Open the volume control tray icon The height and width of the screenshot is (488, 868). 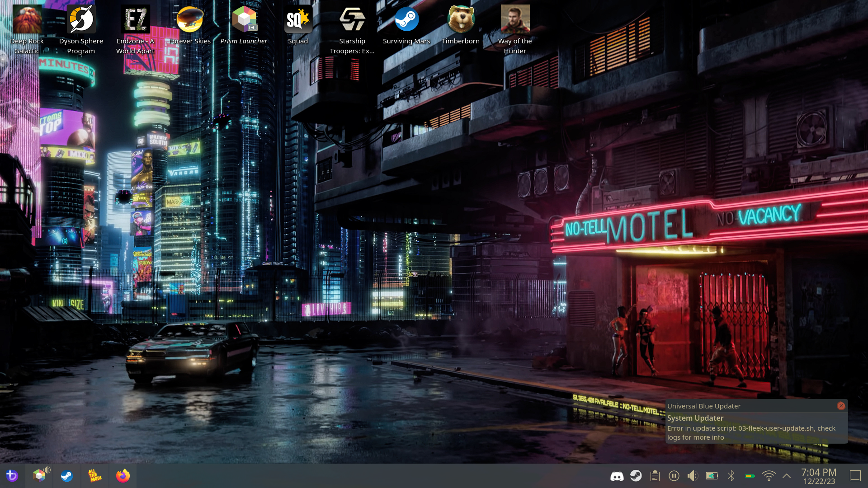(x=693, y=476)
